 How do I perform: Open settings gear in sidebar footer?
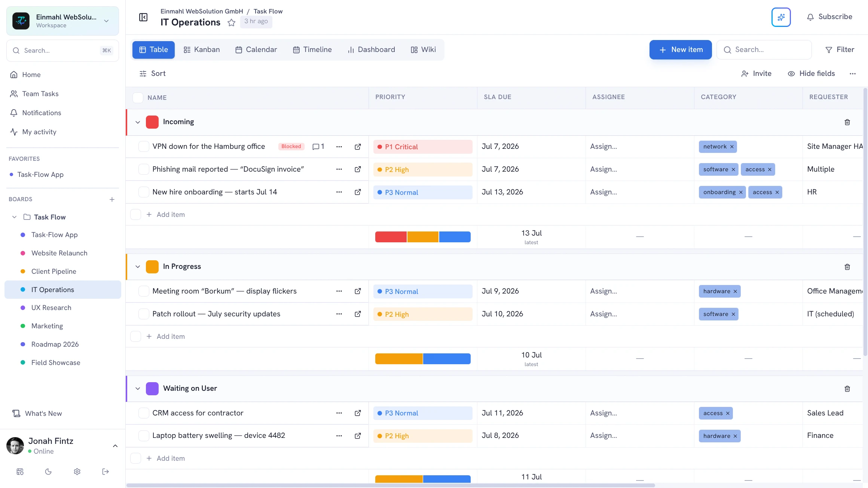click(77, 472)
